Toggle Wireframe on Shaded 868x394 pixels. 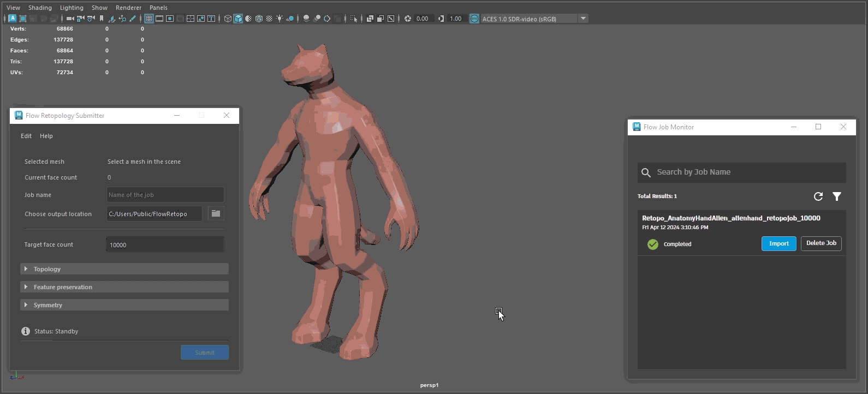pyautogui.click(x=259, y=19)
